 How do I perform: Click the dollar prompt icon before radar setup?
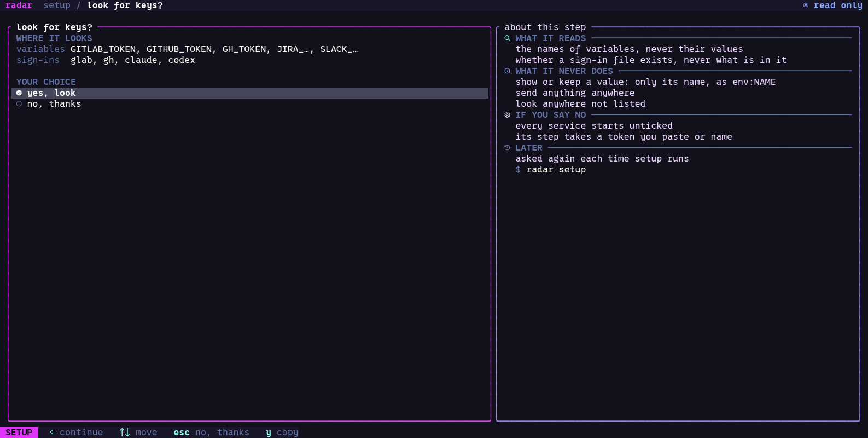(x=518, y=170)
